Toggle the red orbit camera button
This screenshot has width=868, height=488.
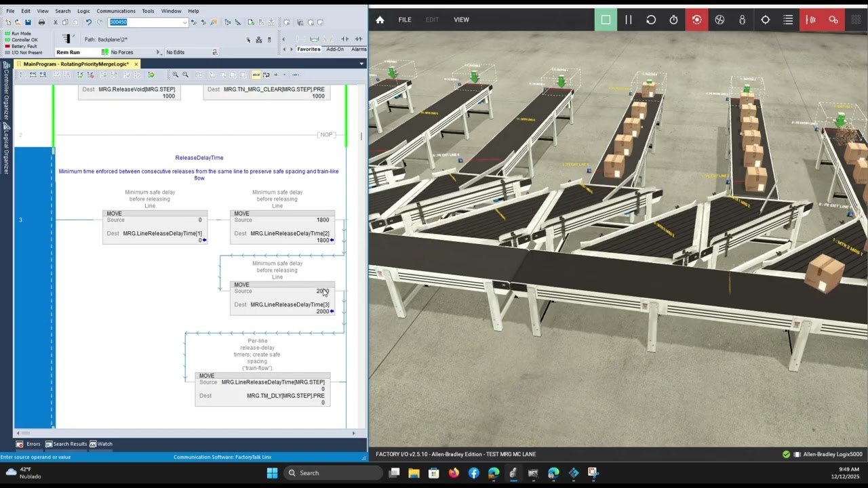[696, 20]
